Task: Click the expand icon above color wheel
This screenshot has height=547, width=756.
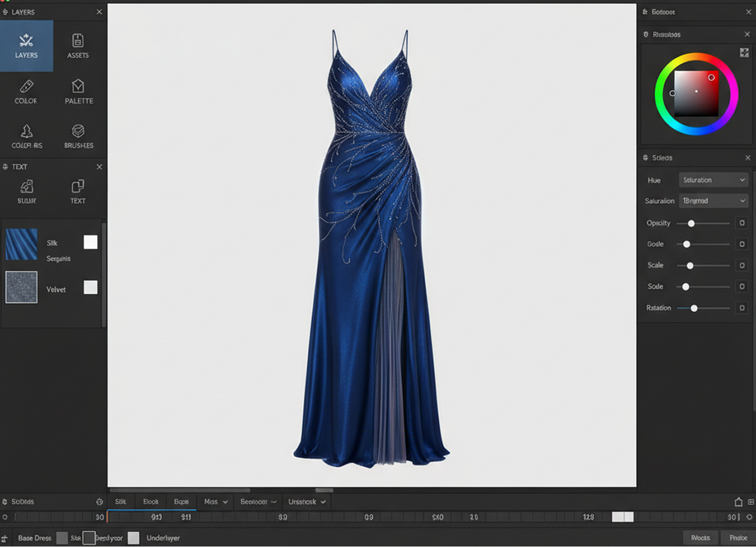Action: click(744, 53)
